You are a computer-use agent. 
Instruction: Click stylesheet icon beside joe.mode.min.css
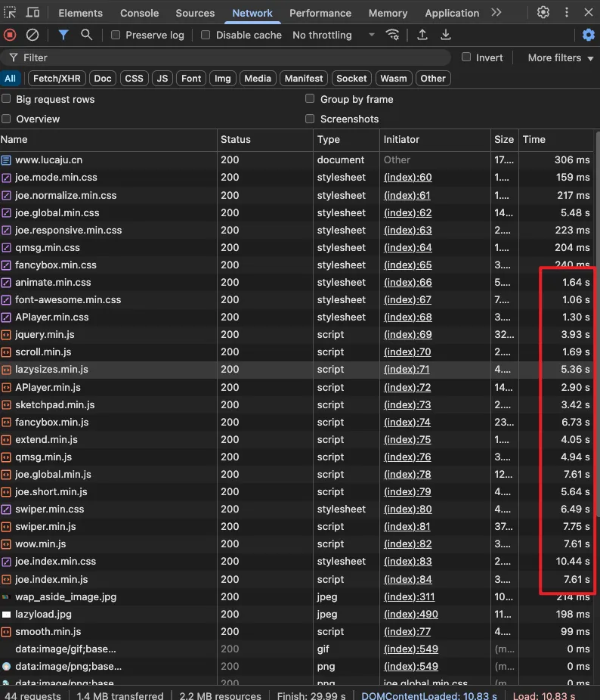[x=6, y=178]
